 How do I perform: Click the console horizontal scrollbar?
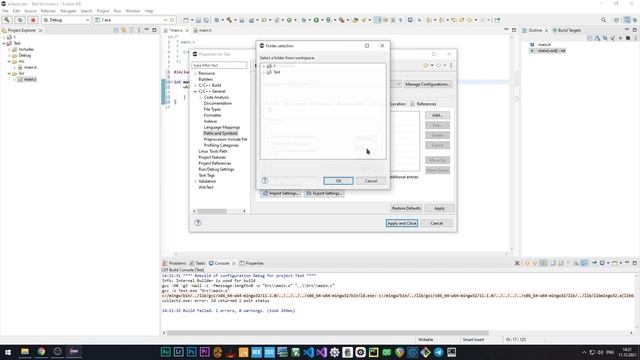pos(327,333)
